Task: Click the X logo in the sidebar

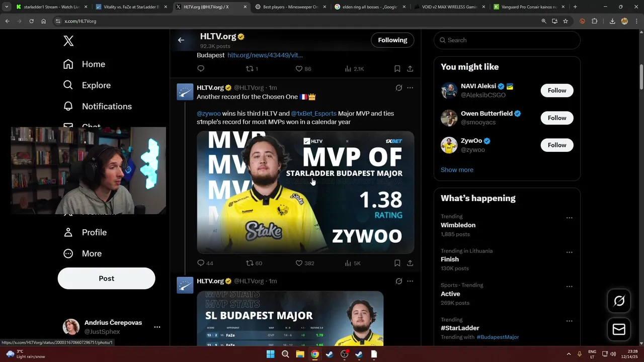Action: point(68,41)
